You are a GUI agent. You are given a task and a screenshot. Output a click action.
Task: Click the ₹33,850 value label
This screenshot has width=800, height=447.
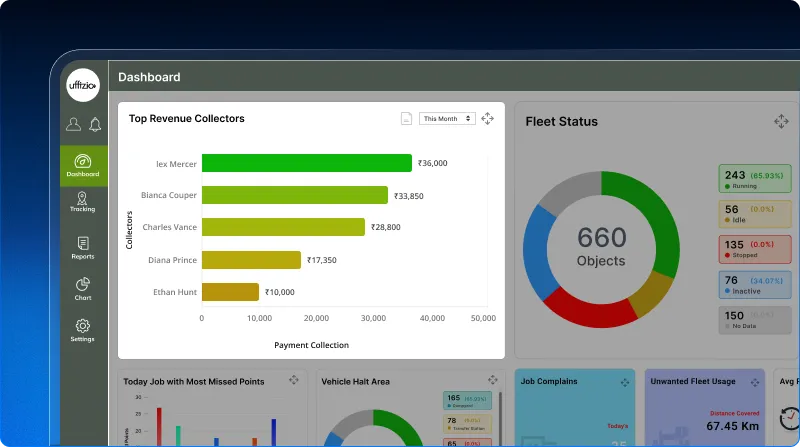coord(409,196)
